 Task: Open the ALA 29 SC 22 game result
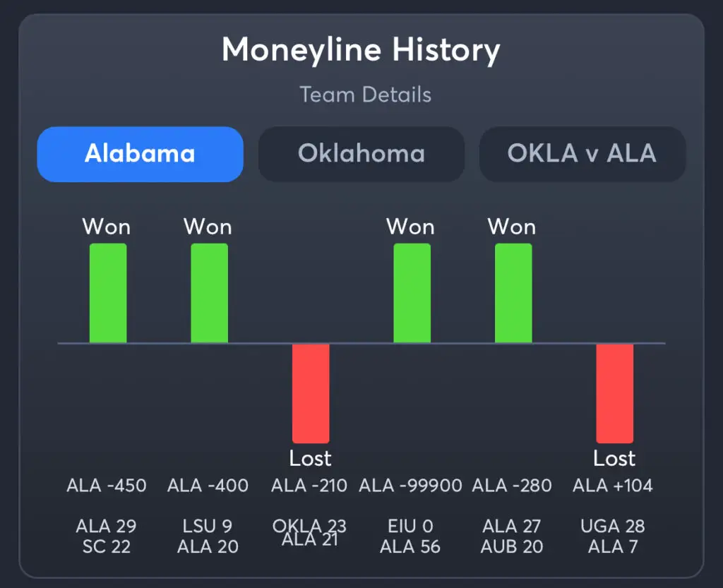click(106, 536)
